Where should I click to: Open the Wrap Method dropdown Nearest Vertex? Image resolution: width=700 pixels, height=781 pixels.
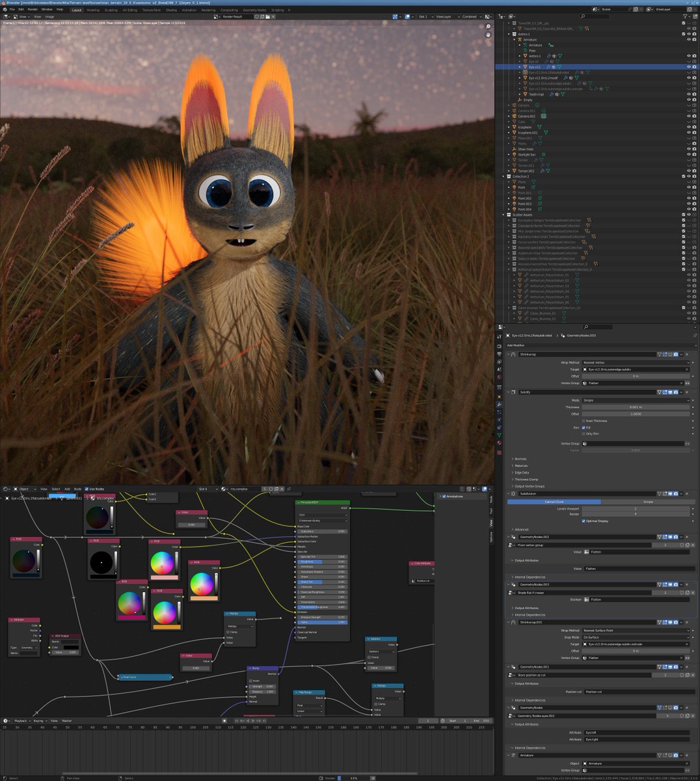tap(636, 363)
